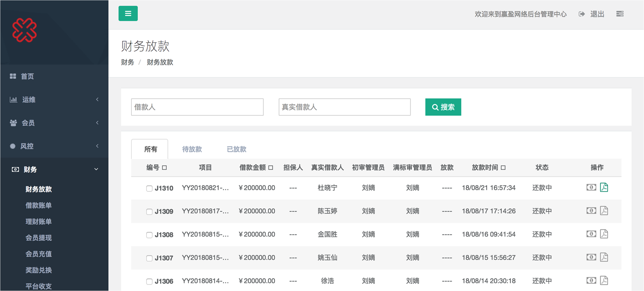Click the 首页 grid icon in the sidebar
Image resolution: width=644 pixels, height=291 pixels.
pyautogui.click(x=13, y=76)
